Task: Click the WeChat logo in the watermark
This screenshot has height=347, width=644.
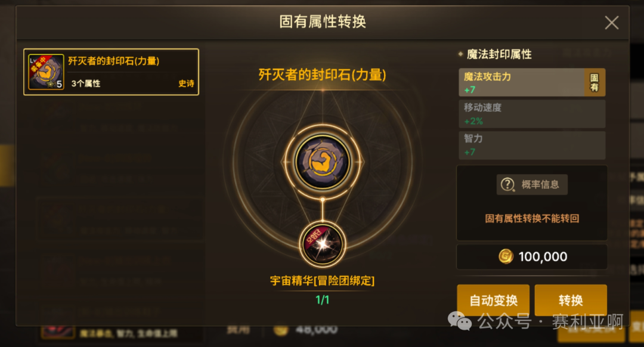Action: pyautogui.click(x=460, y=321)
